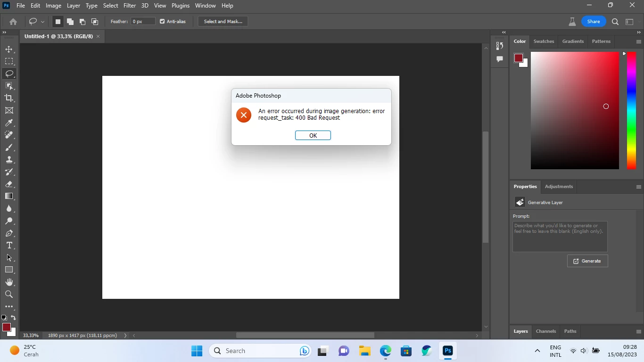Select the Move tool

tap(9, 49)
